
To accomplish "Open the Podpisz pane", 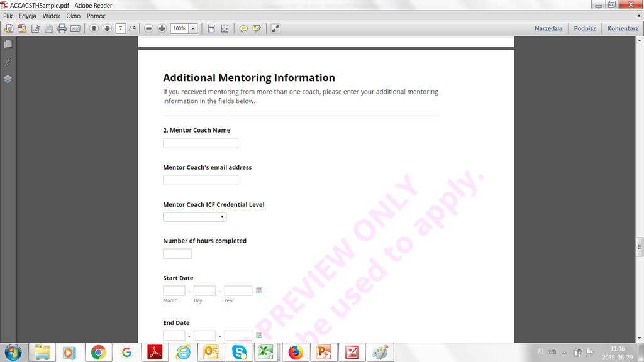I will (x=585, y=28).
